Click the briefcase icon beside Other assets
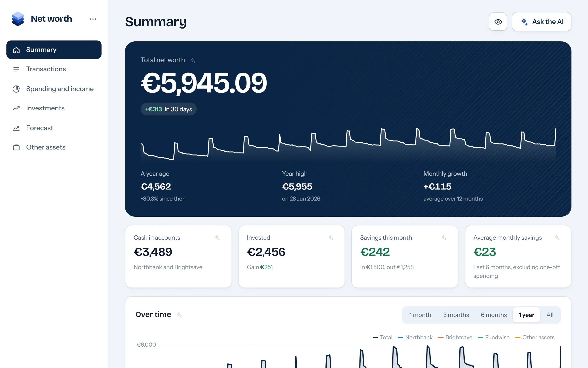The height and width of the screenshot is (368, 588). [16, 147]
